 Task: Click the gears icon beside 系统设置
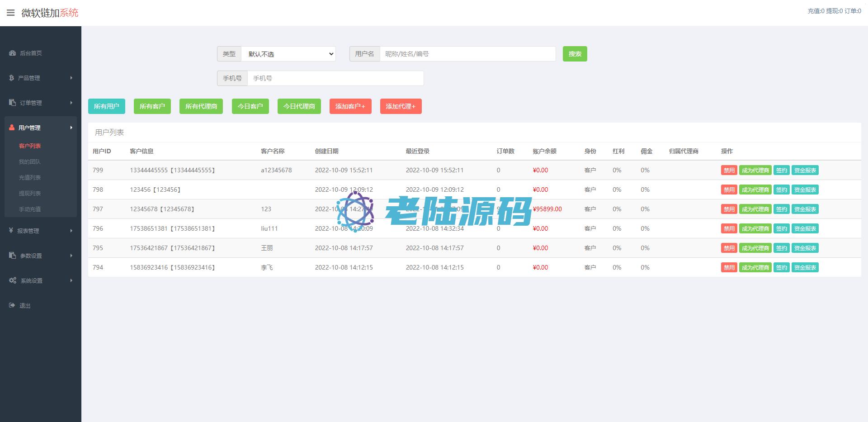pos(13,280)
